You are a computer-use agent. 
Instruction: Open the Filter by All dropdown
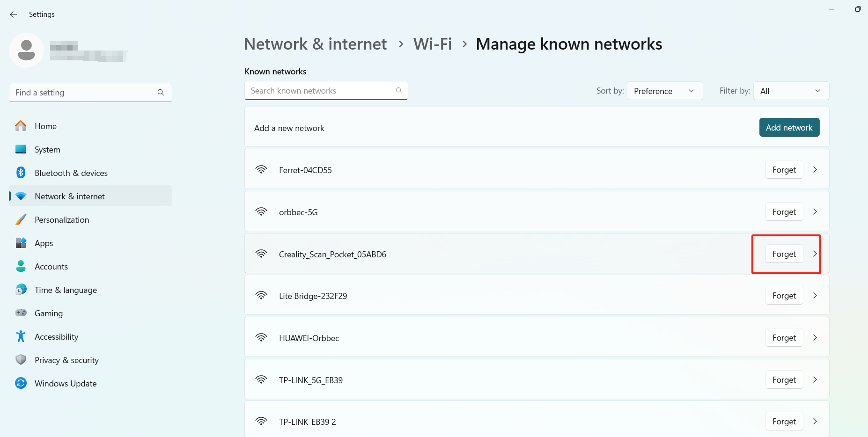pos(791,91)
